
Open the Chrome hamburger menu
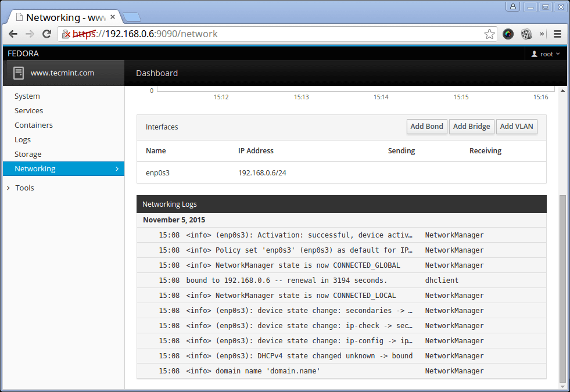[558, 34]
